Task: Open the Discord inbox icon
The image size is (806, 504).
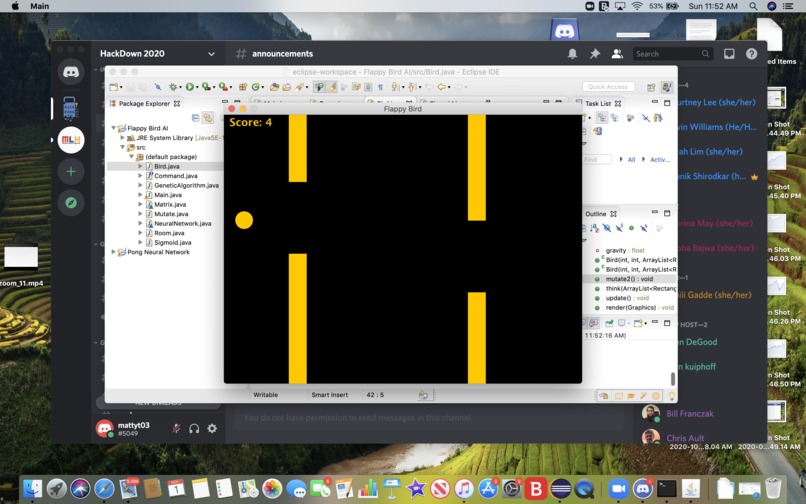Action: [729, 53]
